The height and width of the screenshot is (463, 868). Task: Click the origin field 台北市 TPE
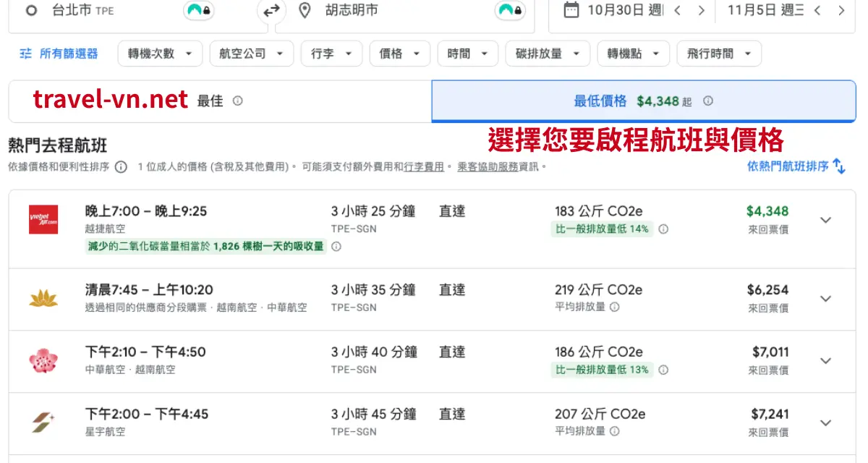pyautogui.click(x=137, y=11)
